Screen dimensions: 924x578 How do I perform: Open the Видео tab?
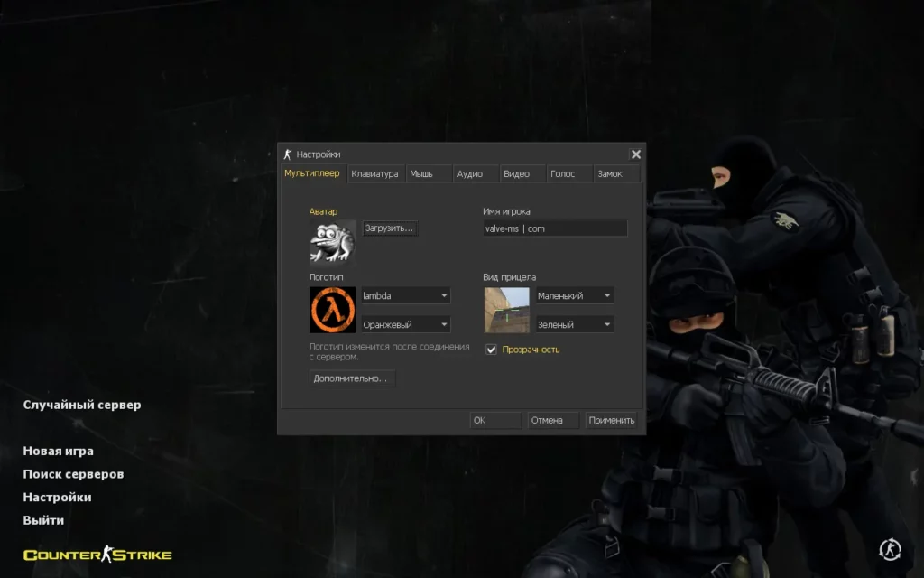point(516,174)
